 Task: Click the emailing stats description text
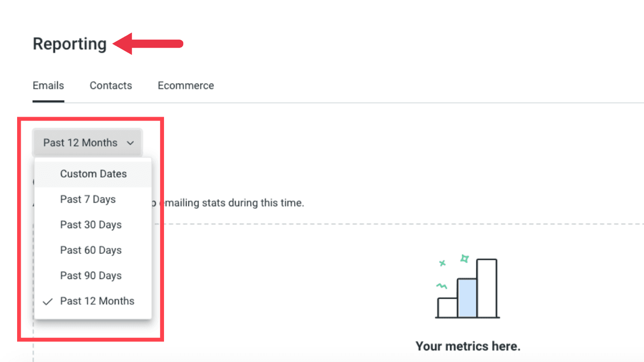[228, 204]
